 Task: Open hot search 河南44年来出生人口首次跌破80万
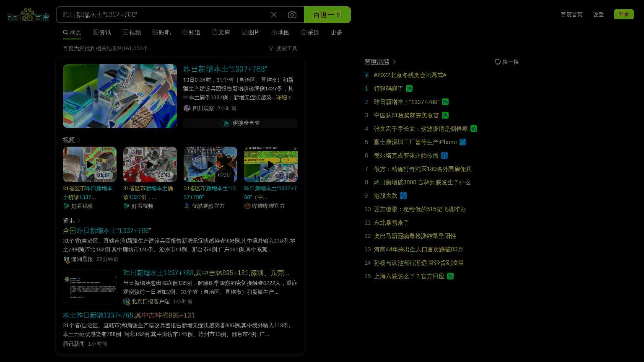[x=418, y=249]
